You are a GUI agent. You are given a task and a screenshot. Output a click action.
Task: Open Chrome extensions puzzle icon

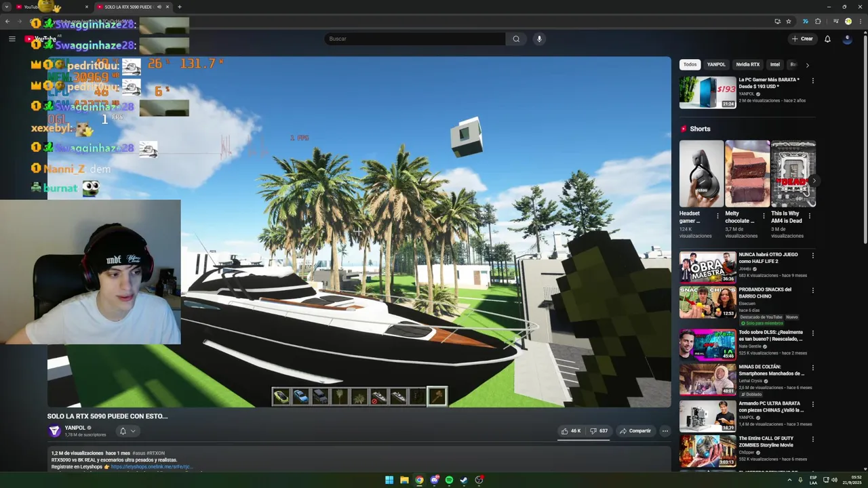[818, 21]
